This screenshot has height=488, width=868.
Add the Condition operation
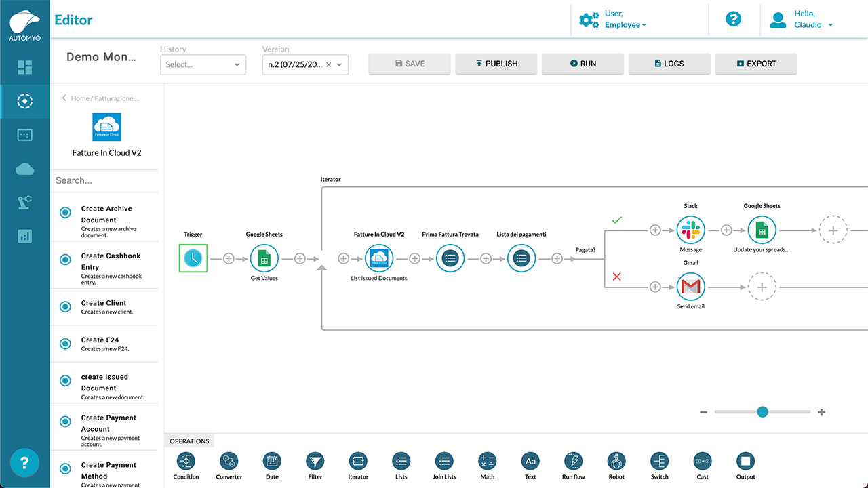click(x=186, y=462)
